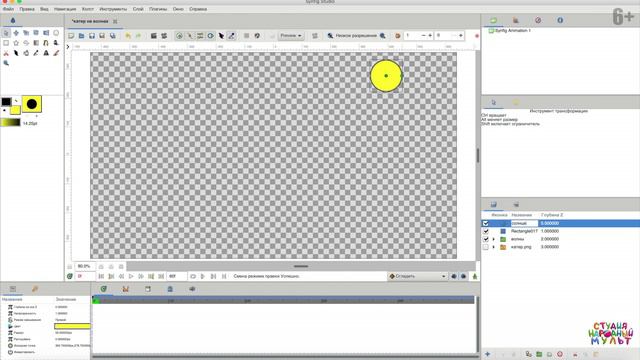
Task: Toggle the grid display icon
Action: pyautogui.click(x=246, y=36)
